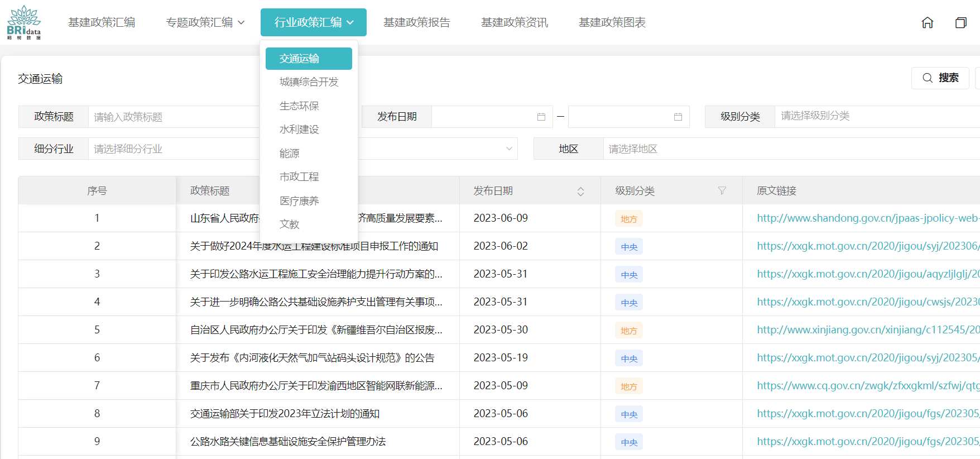Select 交通运输 menu item
This screenshot has height=459, width=980.
click(309, 59)
